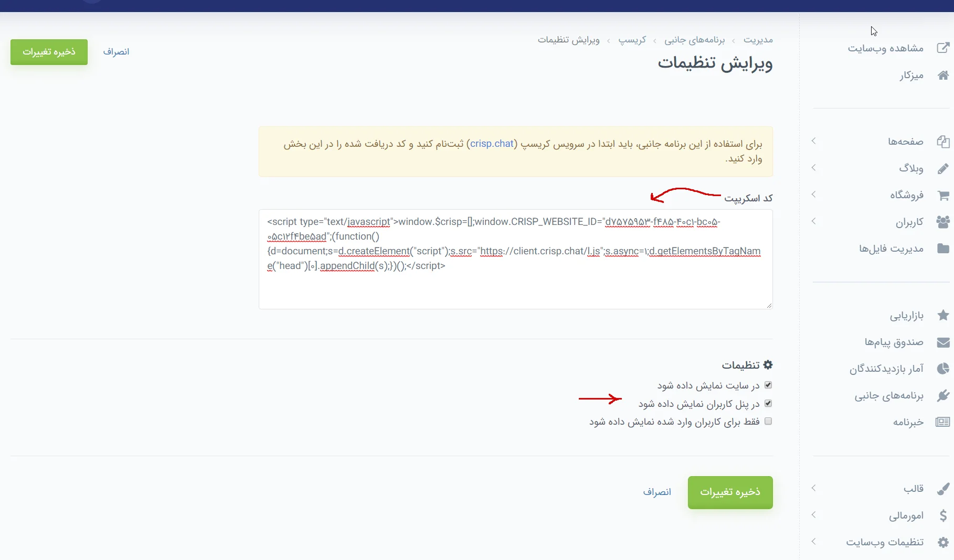The image size is (954, 560).
Task: Open the crisp.chat link in the notice
Action: tap(492, 144)
